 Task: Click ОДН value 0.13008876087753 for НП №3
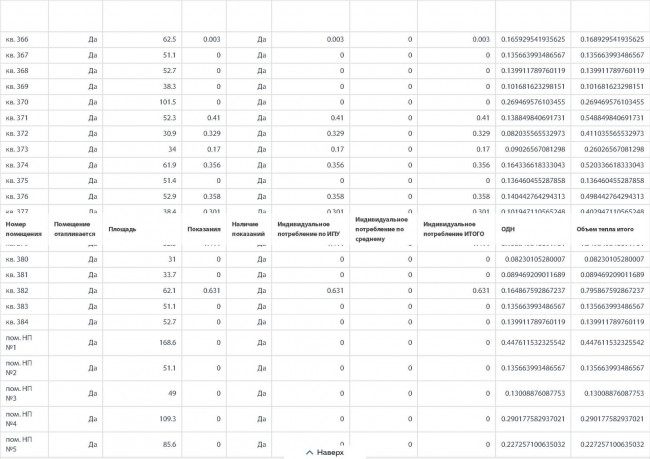click(535, 393)
